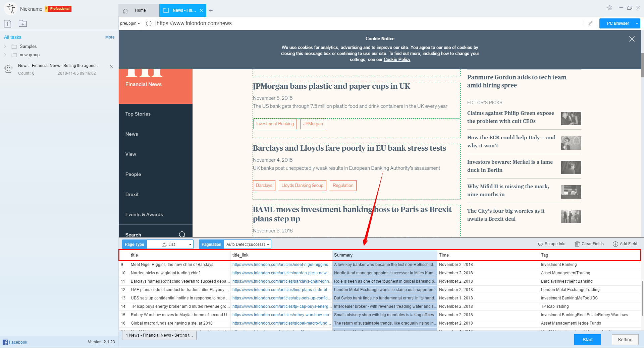The width and height of the screenshot is (644, 348).
Task: Open the Pagination Auto Detect dropdown
Action: point(248,245)
